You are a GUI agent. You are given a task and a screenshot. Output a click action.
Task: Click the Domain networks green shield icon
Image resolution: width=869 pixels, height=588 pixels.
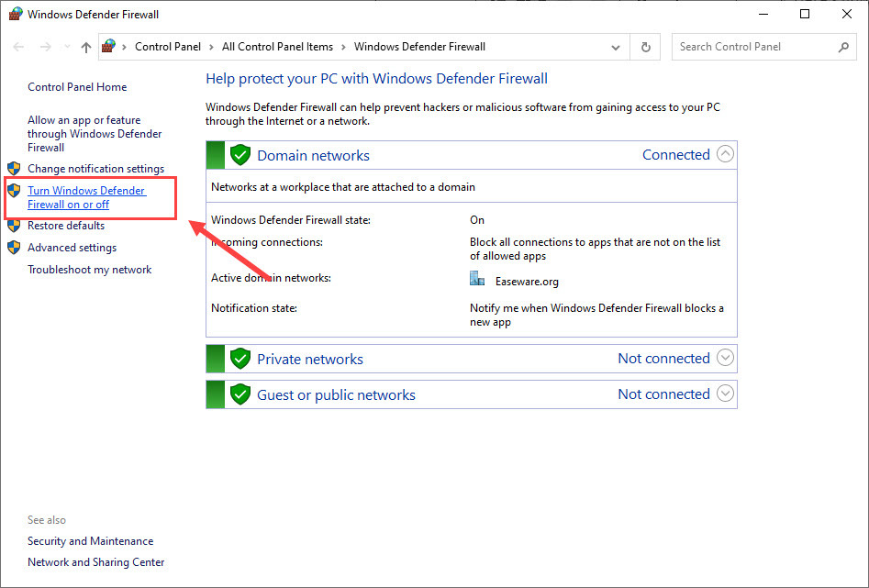point(240,155)
